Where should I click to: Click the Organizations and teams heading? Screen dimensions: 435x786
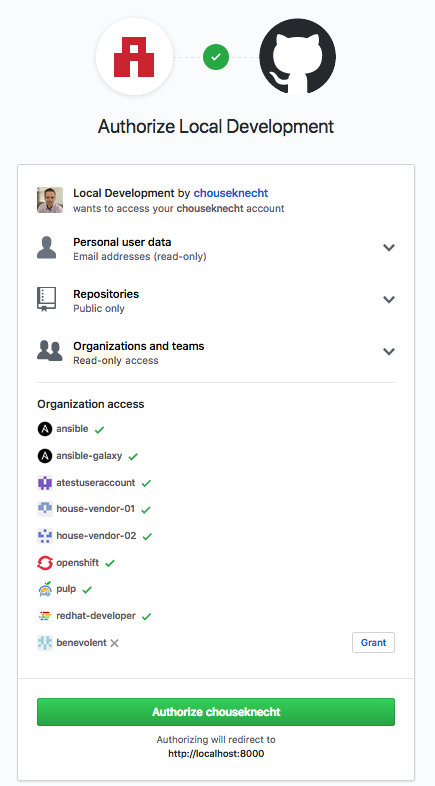pos(139,346)
